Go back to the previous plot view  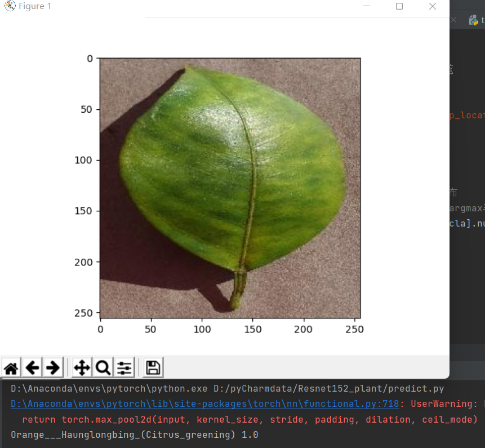pyautogui.click(x=32, y=367)
